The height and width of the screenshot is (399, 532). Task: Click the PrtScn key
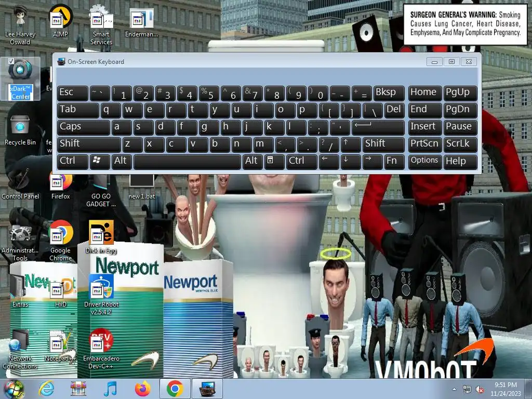[425, 144]
